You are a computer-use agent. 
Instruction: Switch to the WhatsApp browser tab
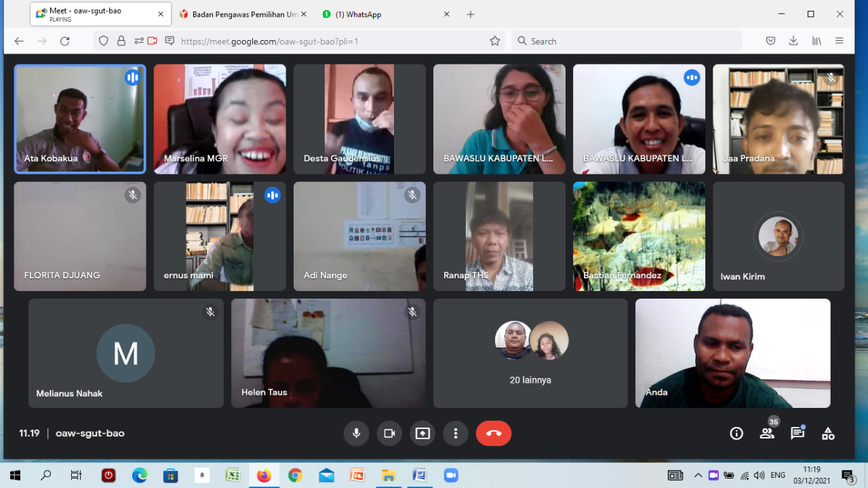click(x=386, y=14)
